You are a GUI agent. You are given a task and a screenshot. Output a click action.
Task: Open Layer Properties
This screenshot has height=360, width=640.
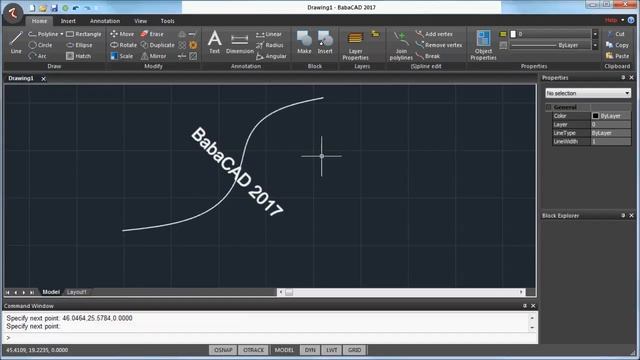point(356,46)
